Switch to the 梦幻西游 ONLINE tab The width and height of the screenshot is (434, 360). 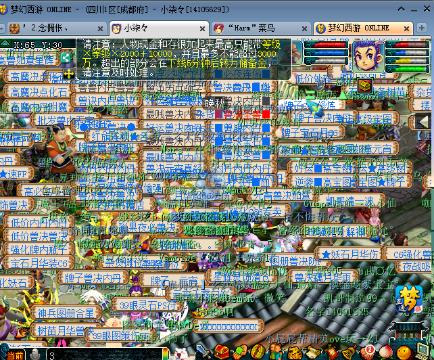coord(363,28)
